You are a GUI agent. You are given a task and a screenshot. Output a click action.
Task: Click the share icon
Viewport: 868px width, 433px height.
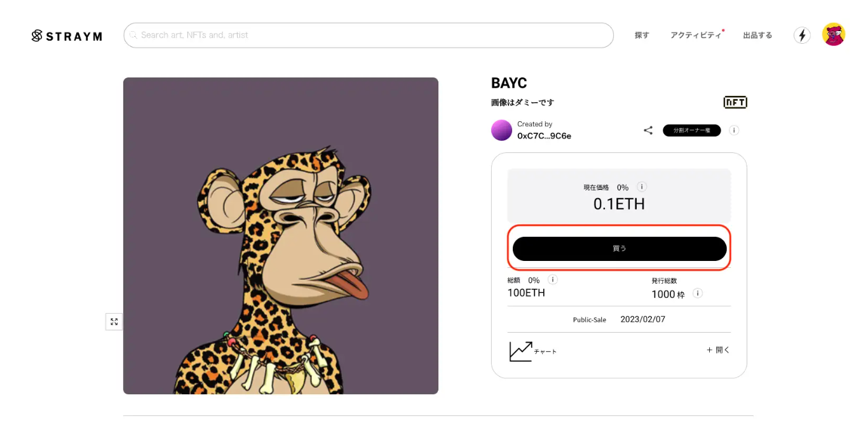pos(648,130)
